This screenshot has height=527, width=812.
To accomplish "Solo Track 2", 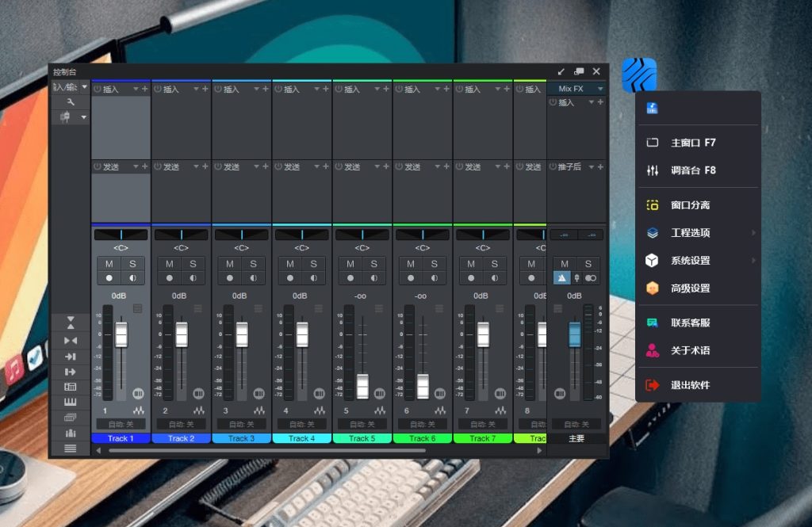I will [x=193, y=264].
